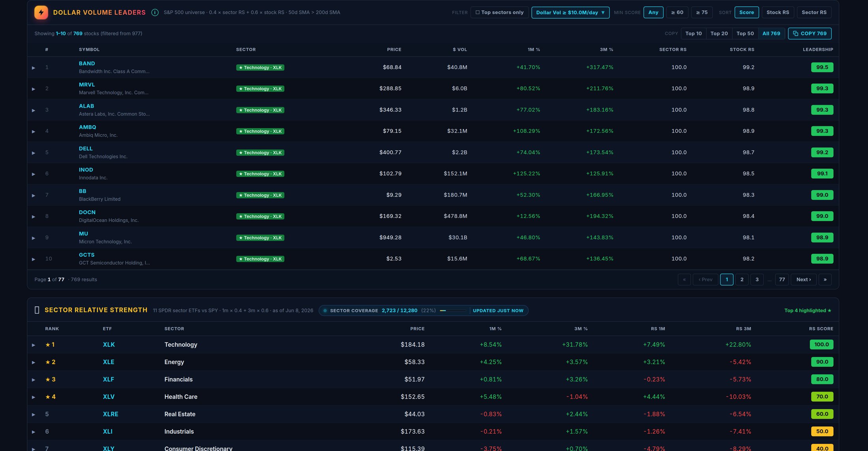868x451 pixels.
Task: Click the $ VOL column header
Action: click(460, 50)
